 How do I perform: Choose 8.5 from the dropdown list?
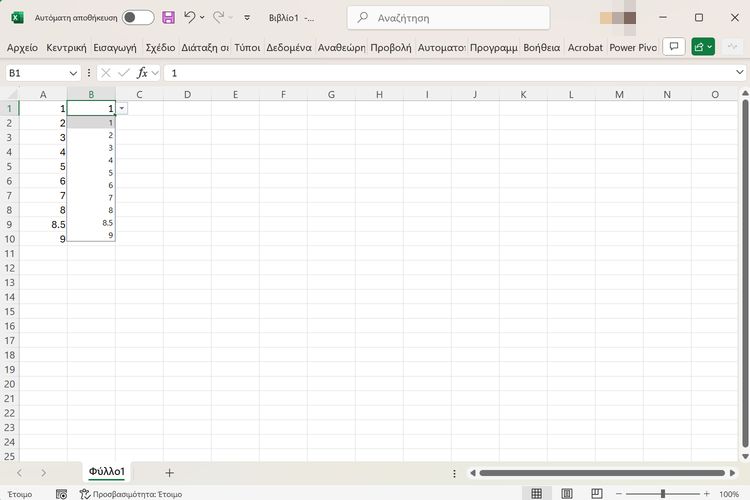[108, 223]
